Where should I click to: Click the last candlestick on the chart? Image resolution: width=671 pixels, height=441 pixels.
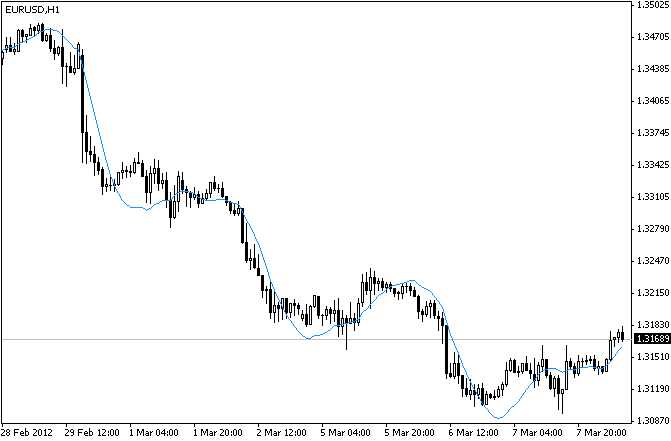[x=621, y=335]
